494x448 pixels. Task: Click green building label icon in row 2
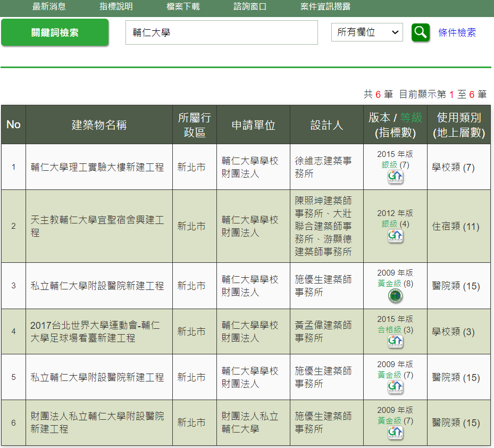[395, 236]
